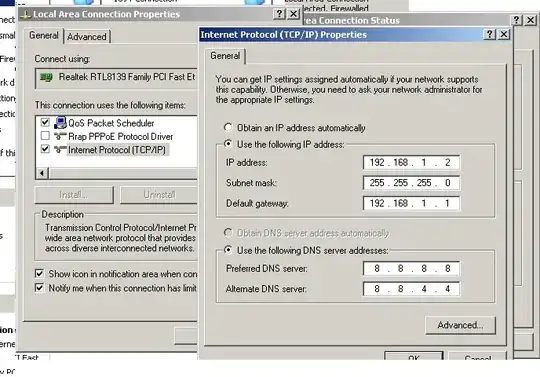Click in the IP address field
The width and height of the screenshot is (540, 377).
(411, 163)
